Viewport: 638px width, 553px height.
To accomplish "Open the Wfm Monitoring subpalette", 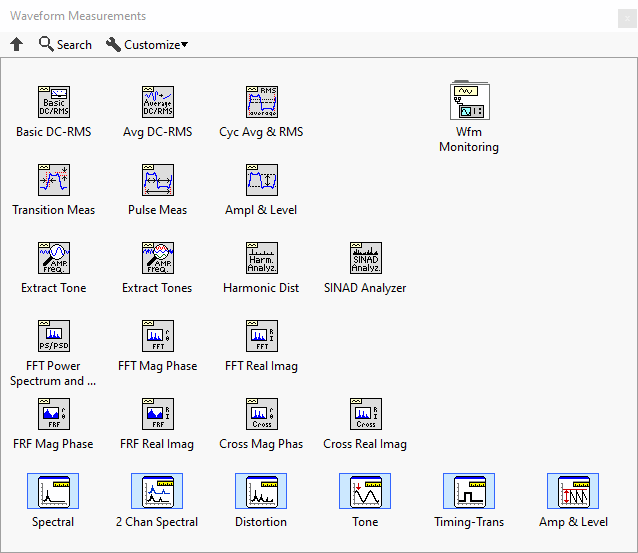I will (469, 102).
